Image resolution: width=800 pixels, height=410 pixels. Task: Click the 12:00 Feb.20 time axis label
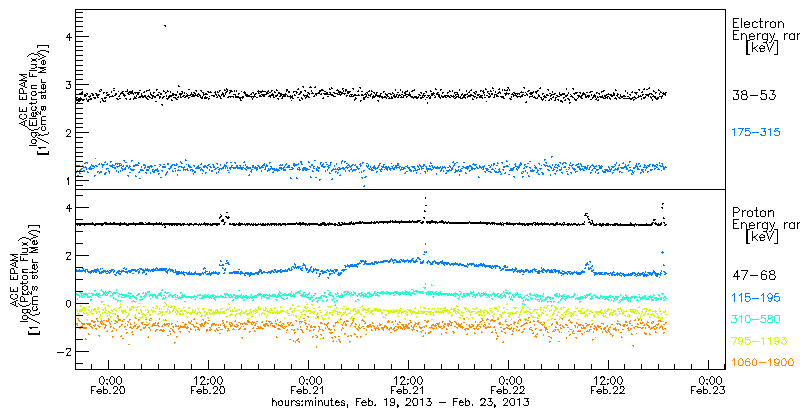tap(208, 385)
